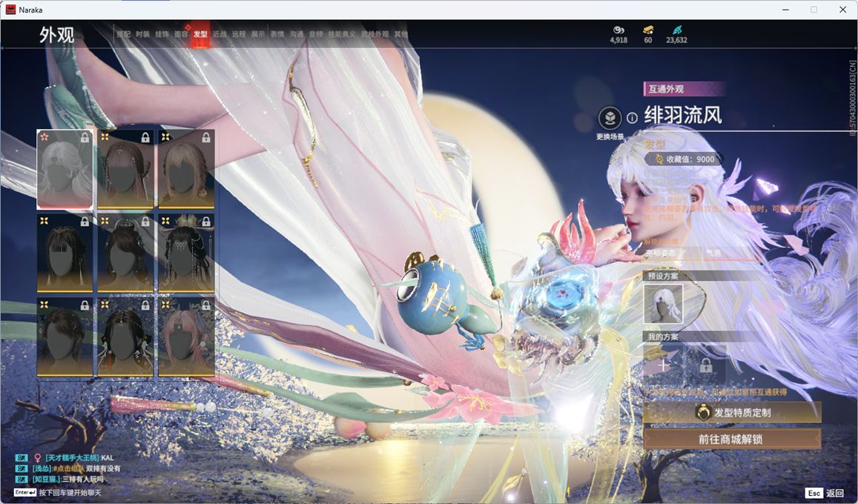The image size is (858, 504).
Task: Select the black hairstyle with golden headdress
Action: (186, 253)
